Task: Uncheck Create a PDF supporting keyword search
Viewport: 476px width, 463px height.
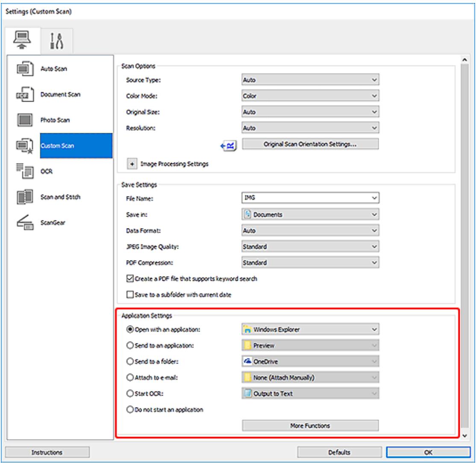Action: click(130, 278)
